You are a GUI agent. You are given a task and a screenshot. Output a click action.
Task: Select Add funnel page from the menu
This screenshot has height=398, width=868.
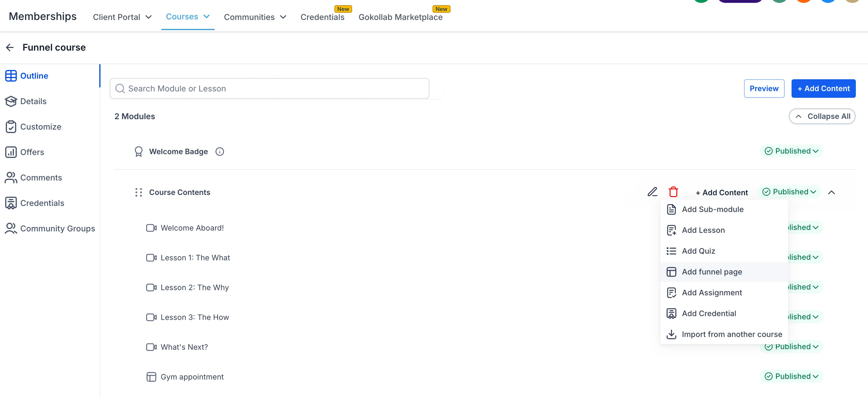coord(712,271)
